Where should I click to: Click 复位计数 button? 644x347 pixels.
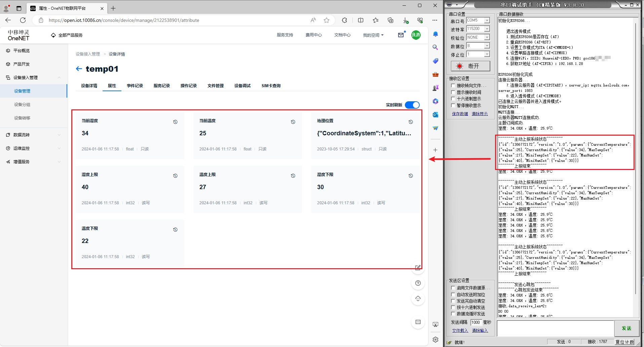(x=625, y=342)
